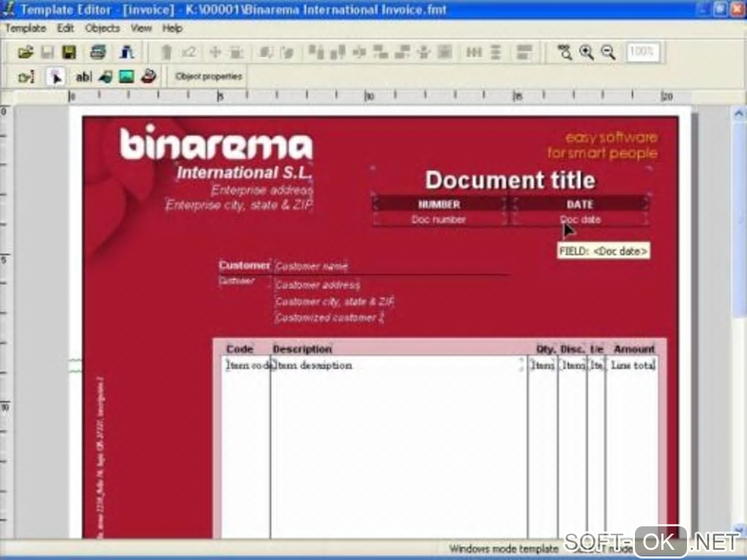Click the printer icon in the toolbar
The image size is (747, 560).
coord(98,52)
